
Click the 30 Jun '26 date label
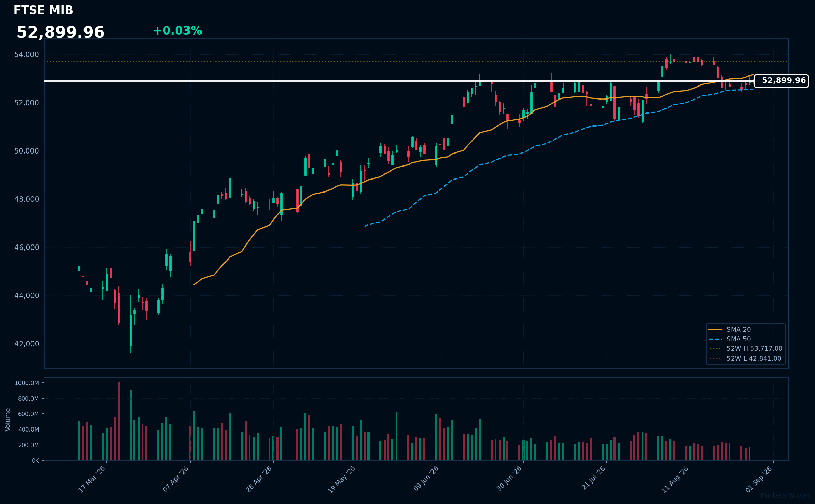[509, 479]
